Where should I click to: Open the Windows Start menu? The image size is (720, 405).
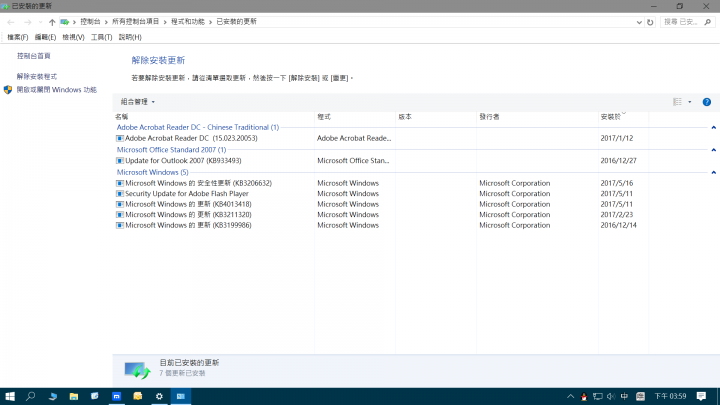[x=10, y=396]
